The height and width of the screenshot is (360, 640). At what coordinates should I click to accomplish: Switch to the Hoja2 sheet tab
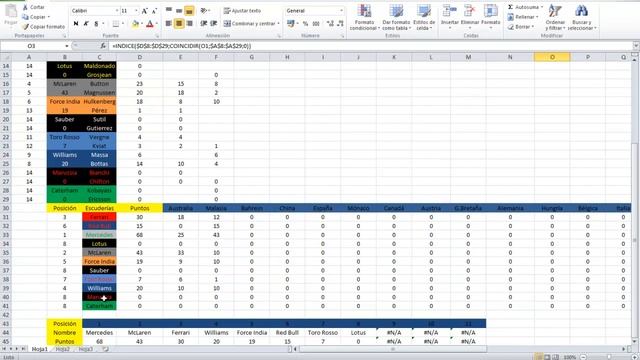click(62, 349)
